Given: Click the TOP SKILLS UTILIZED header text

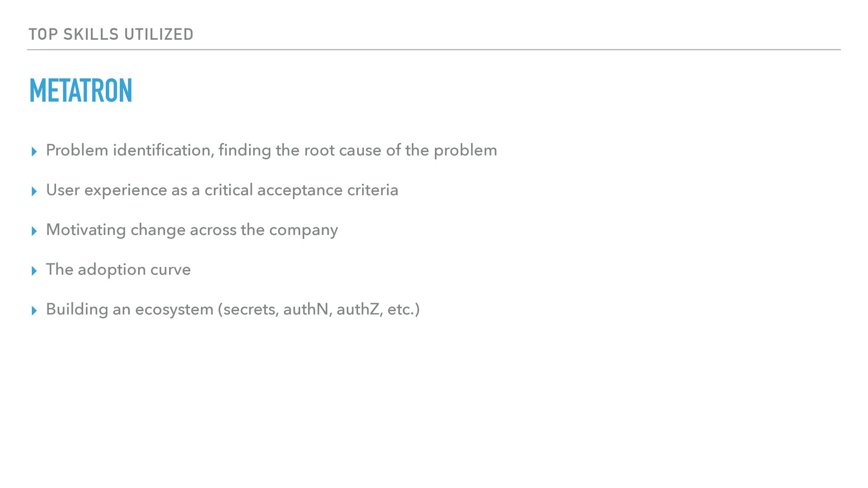Looking at the screenshot, I should coord(111,34).
